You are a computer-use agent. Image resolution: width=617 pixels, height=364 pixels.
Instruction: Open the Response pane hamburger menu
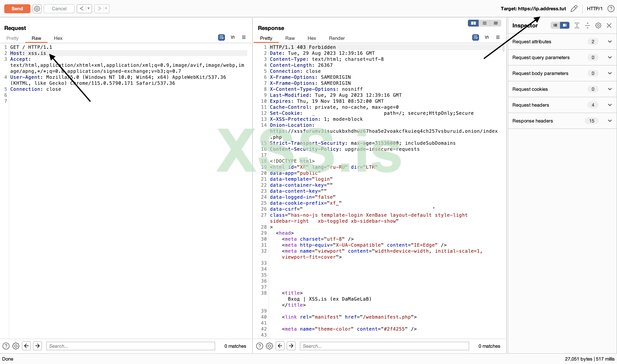[x=498, y=37]
